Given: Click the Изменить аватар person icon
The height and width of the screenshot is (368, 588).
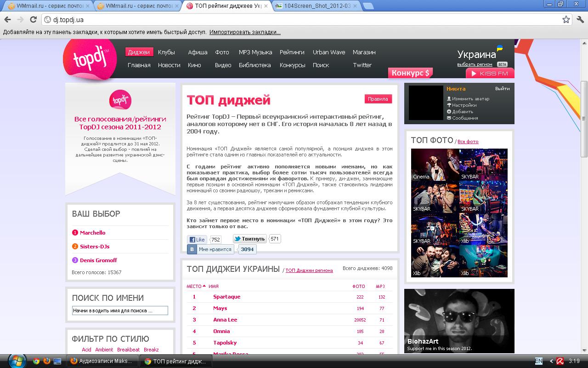Looking at the screenshot, I should tap(449, 99).
